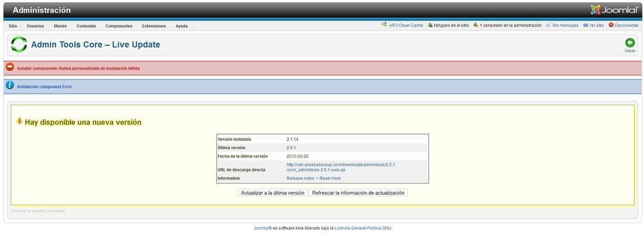Click the Ninguno en el sitio users icon
644x236 pixels.
point(430,25)
